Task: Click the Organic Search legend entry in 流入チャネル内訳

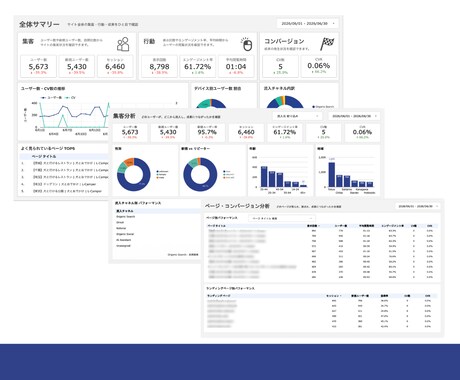Action: coord(323,107)
